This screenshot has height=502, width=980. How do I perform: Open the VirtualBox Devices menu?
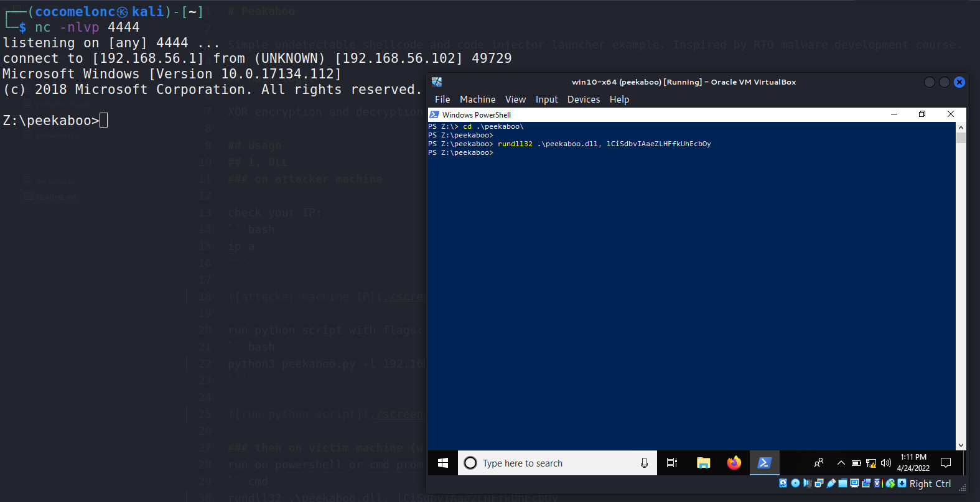[584, 100]
